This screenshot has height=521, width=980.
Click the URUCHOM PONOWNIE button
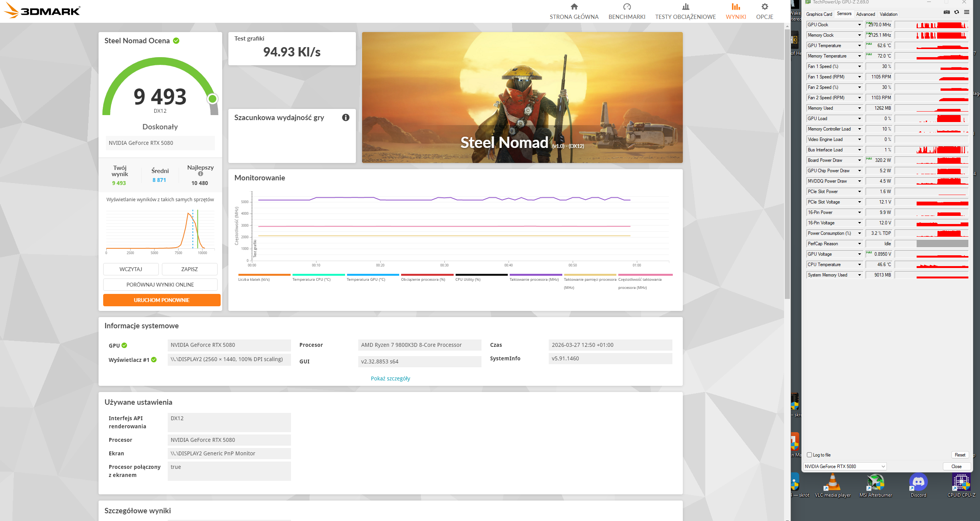pyautogui.click(x=162, y=300)
